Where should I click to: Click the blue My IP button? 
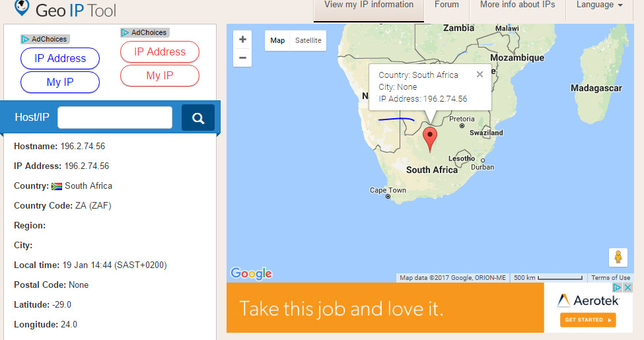[60, 82]
